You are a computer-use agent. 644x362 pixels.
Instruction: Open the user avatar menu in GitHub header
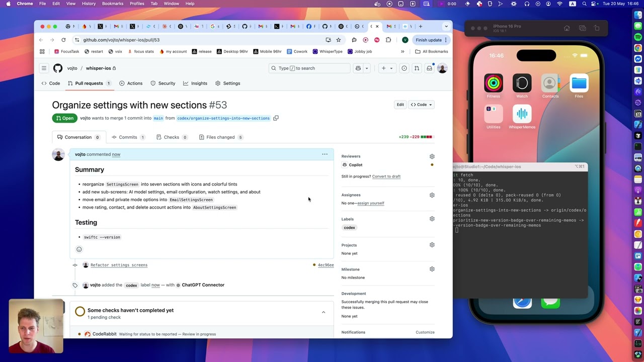click(x=442, y=68)
